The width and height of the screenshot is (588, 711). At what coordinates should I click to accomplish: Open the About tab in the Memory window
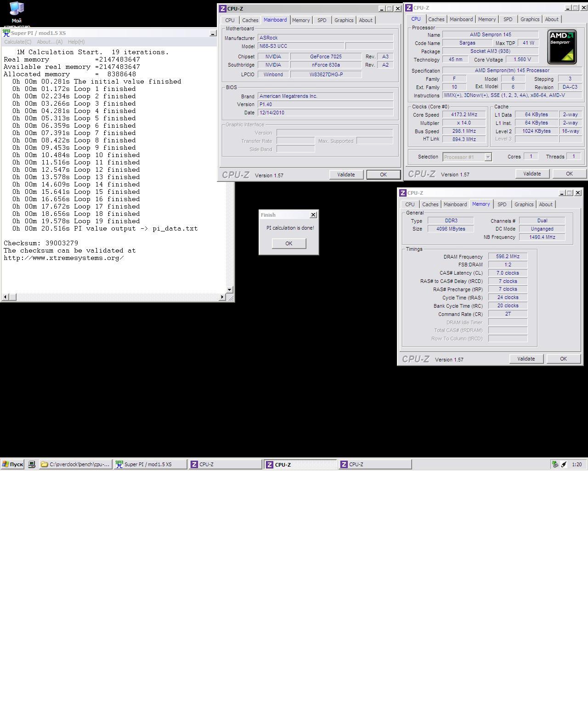tap(546, 204)
